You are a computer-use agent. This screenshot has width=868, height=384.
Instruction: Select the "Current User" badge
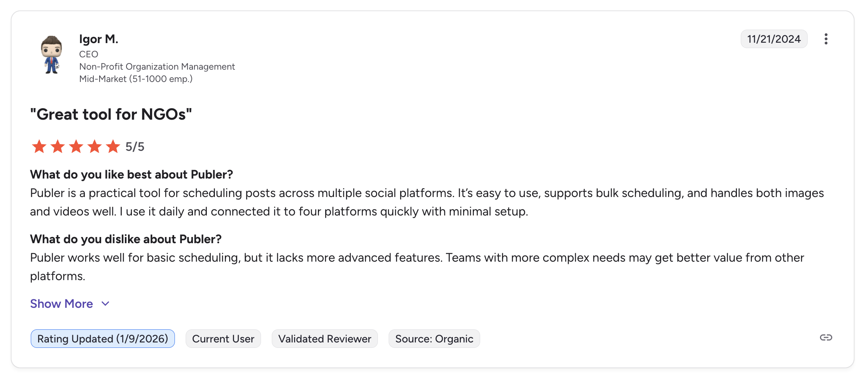223,338
